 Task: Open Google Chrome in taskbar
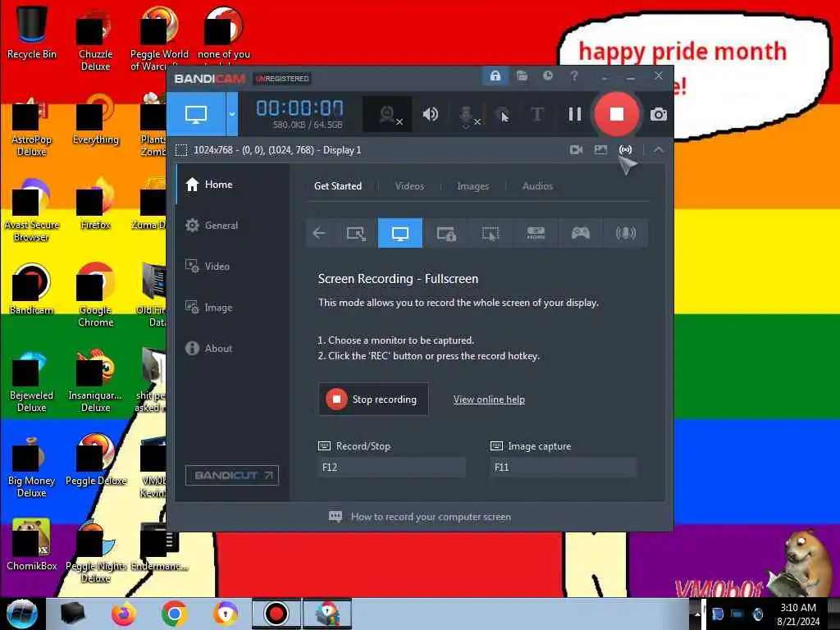click(x=174, y=614)
